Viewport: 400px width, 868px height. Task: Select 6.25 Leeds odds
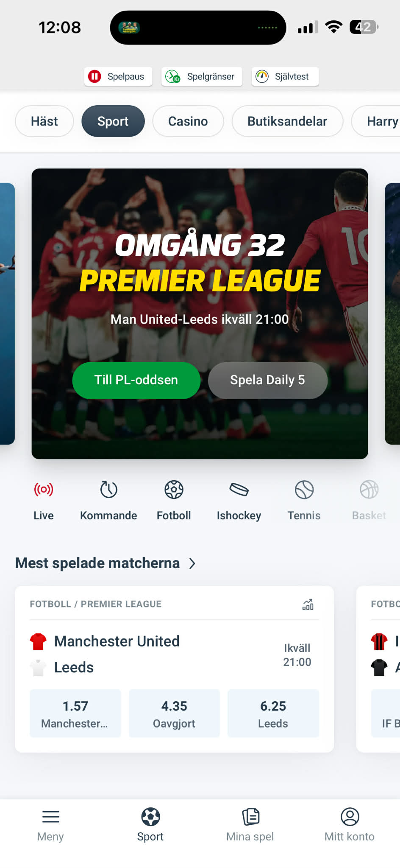point(273,713)
